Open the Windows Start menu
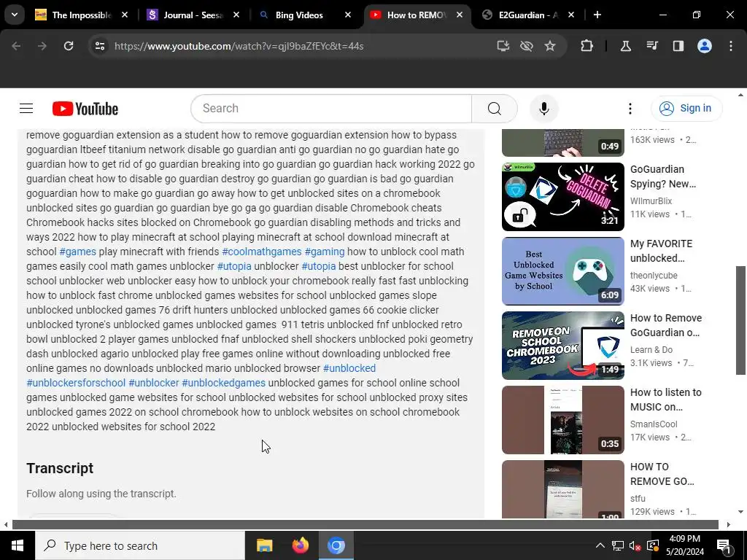The width and height of the screenshot is (747, 560). [18, 545]
